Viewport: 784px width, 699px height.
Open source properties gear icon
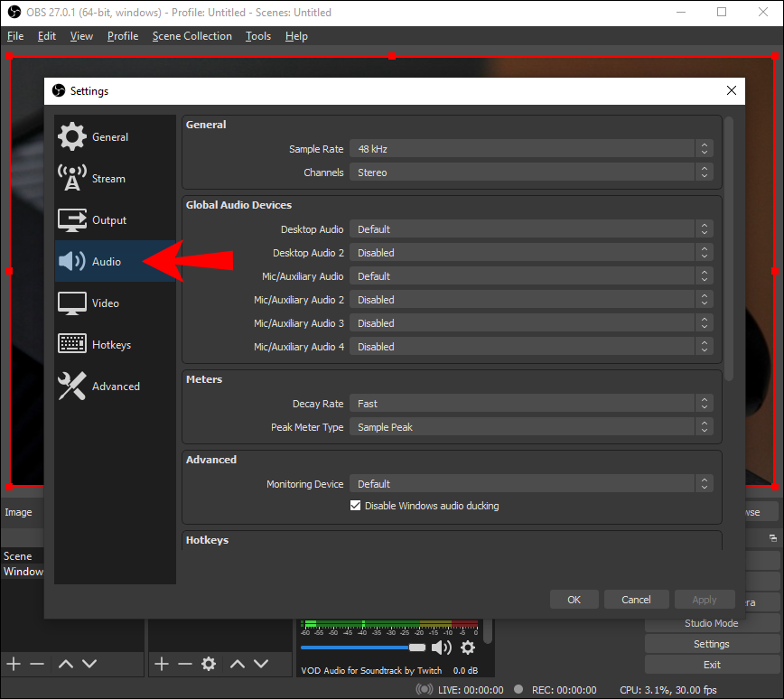209,664
